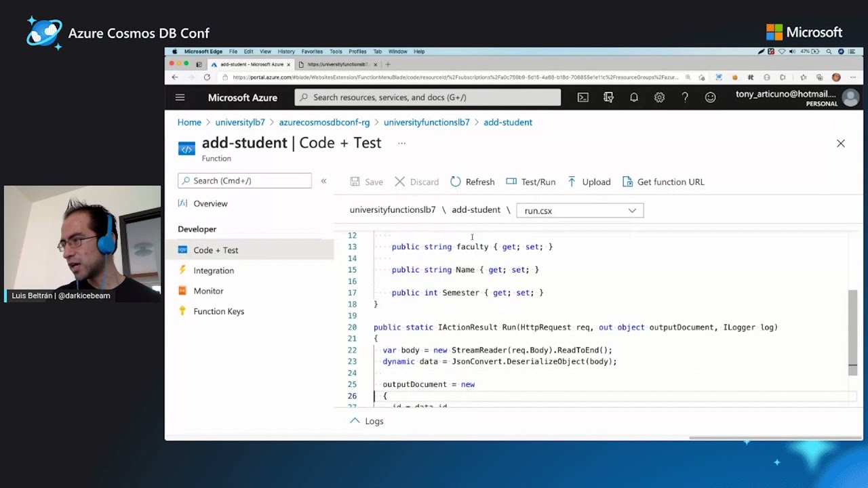Open the portal settings gear
The height and width of the screenshot is (488, 868).
tap(659, 98)
